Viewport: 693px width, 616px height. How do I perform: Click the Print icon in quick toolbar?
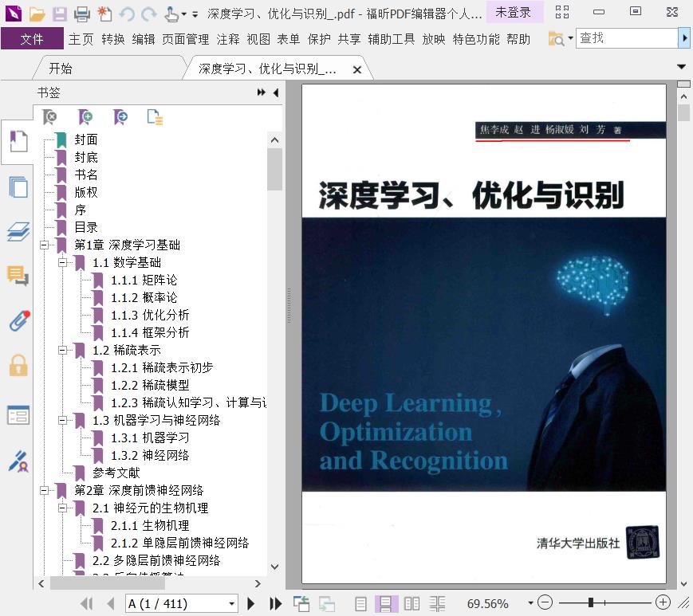coord(82,14)
